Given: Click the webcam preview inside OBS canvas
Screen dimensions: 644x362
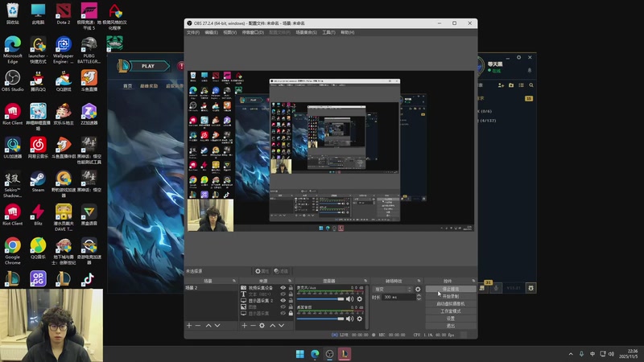Looking at the screenshot, I should click(x=211, y=216).
